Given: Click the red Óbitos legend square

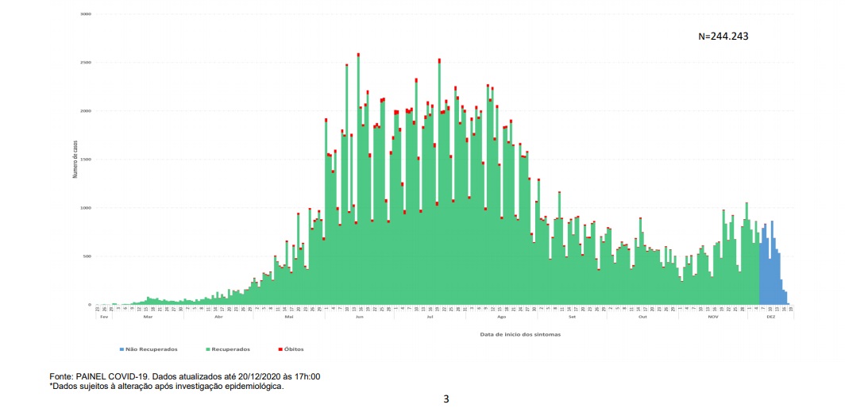Looking at the screenshot, I should point(280,348).
